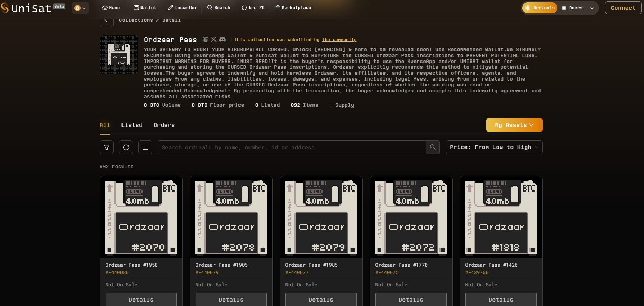
Task: Click the magnifier search button
Action: pyautogui.click(x=433, y=147)
